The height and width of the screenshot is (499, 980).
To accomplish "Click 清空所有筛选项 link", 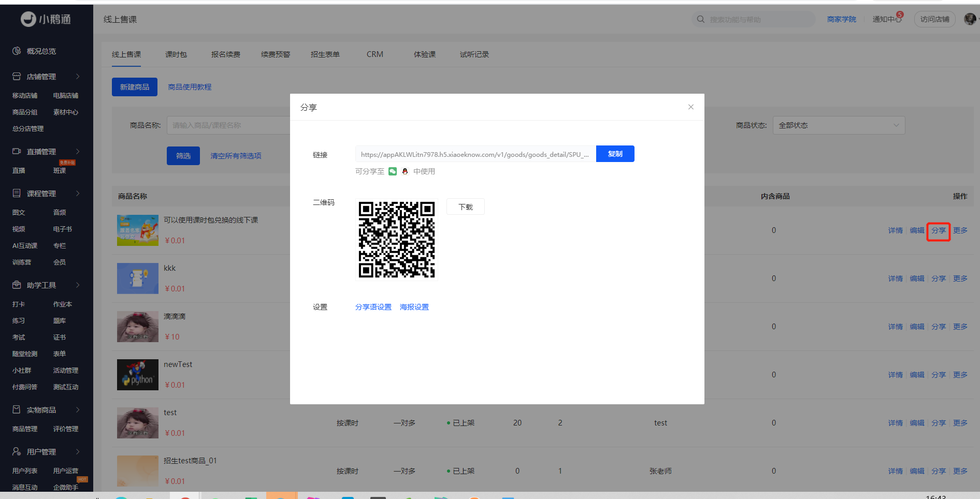I will coord(236,156).
